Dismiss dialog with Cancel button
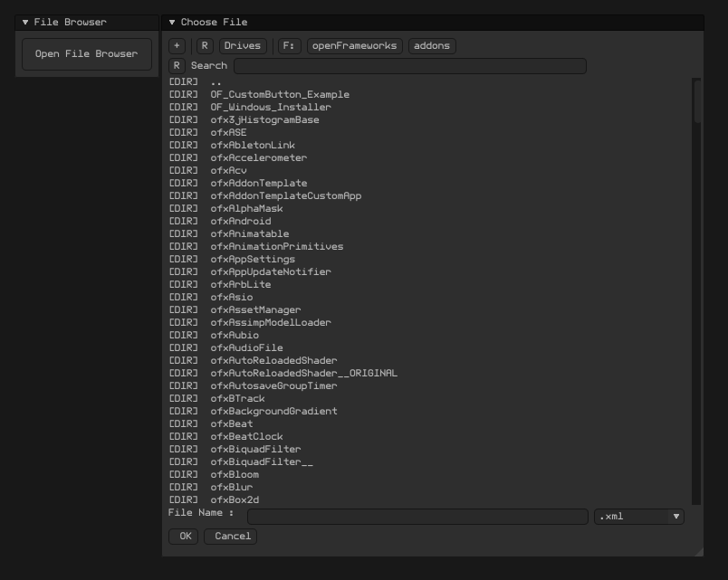 230,537
